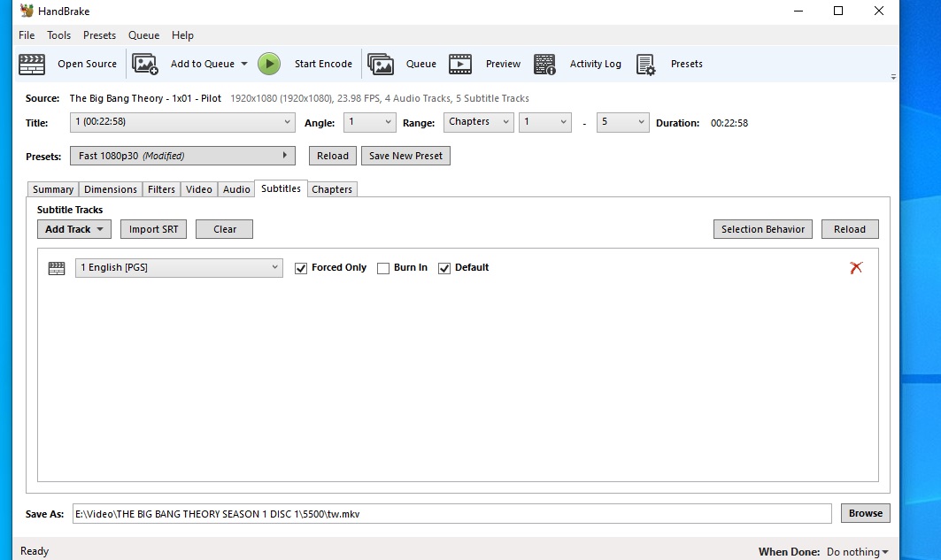The image size is (941, 560).
Task: Click the Ready status text
Action: [35, 551]
